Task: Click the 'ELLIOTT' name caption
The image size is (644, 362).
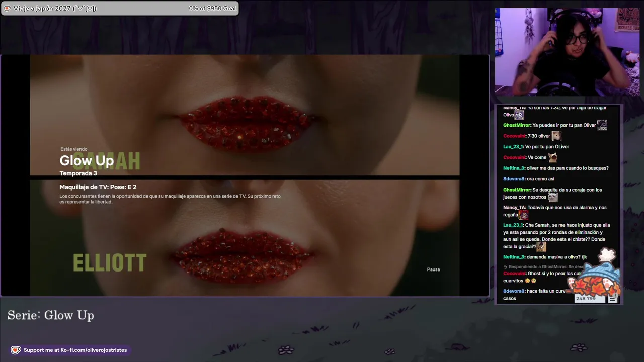Action: point(110,263)
